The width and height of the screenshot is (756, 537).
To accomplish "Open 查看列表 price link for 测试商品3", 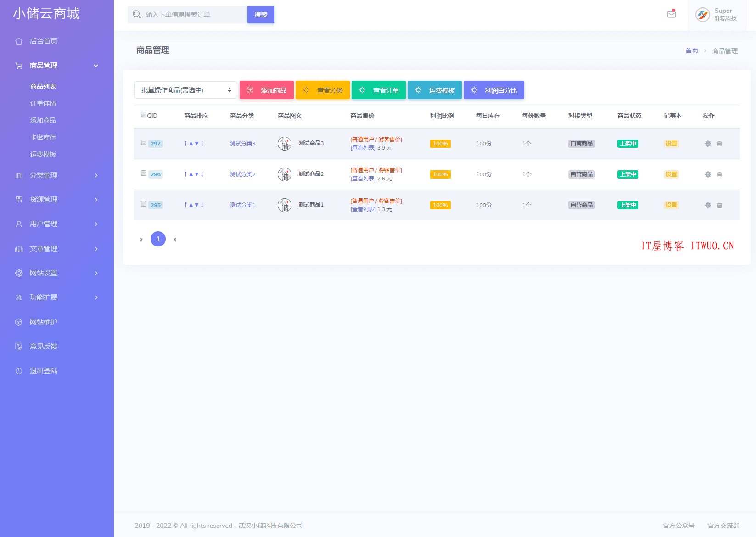I will [363, 148].
